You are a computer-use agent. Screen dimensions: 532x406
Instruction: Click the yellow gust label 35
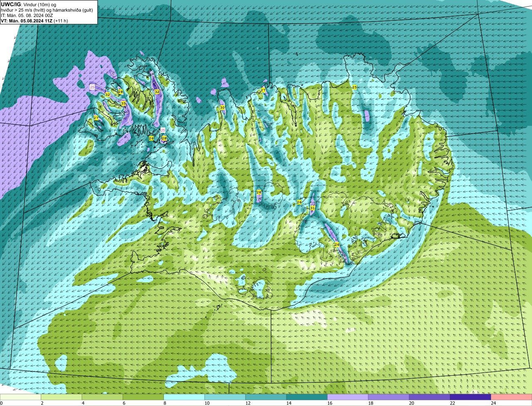point(123,103)
